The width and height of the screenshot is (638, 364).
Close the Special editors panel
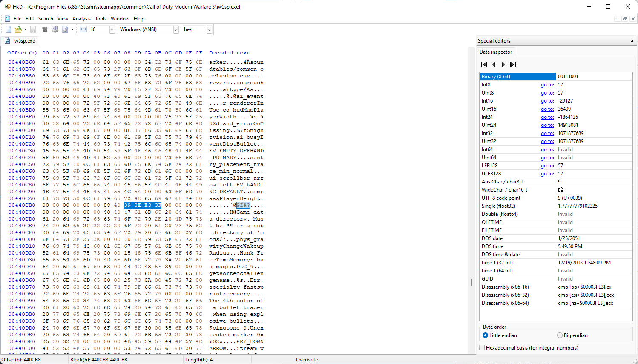point(632,41)
